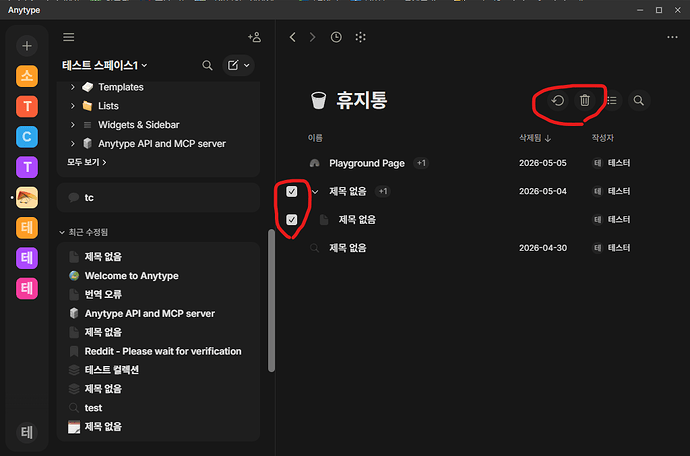
Task: Open the profile avatar at sidebar bottom
Action: coord(27,432)
